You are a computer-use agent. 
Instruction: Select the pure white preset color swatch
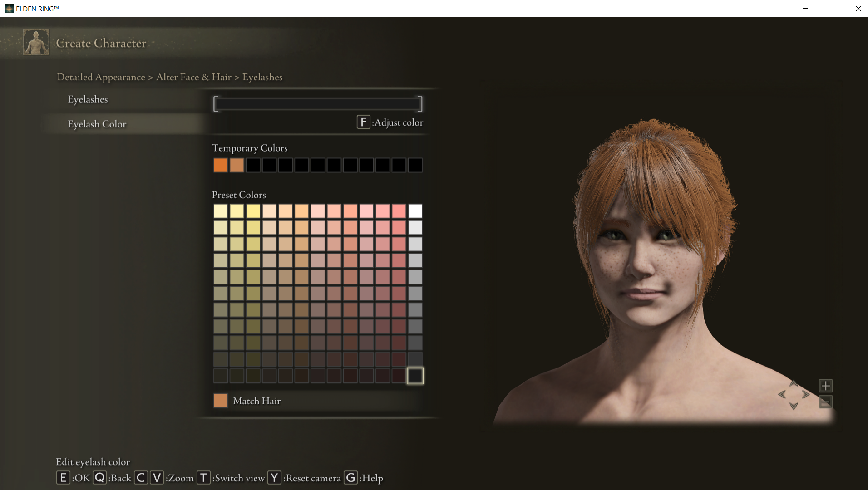tap(415, 211)
